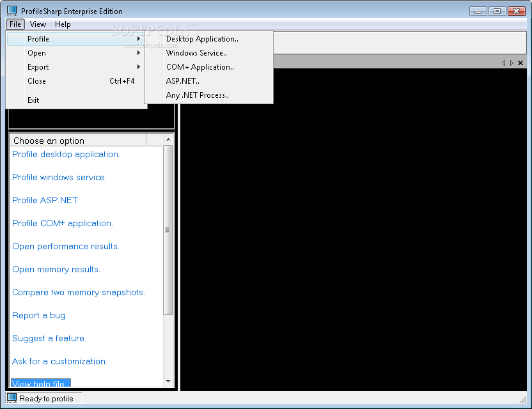The height and width of the screenshot is (409, 532).
Task: Expand the Open submenu entry
Action: point(75,53)
